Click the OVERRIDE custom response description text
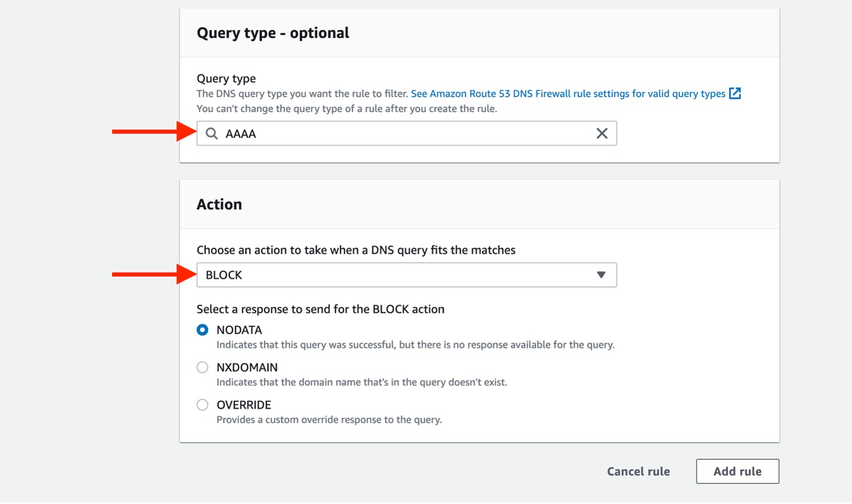 (x=329, y=420)
